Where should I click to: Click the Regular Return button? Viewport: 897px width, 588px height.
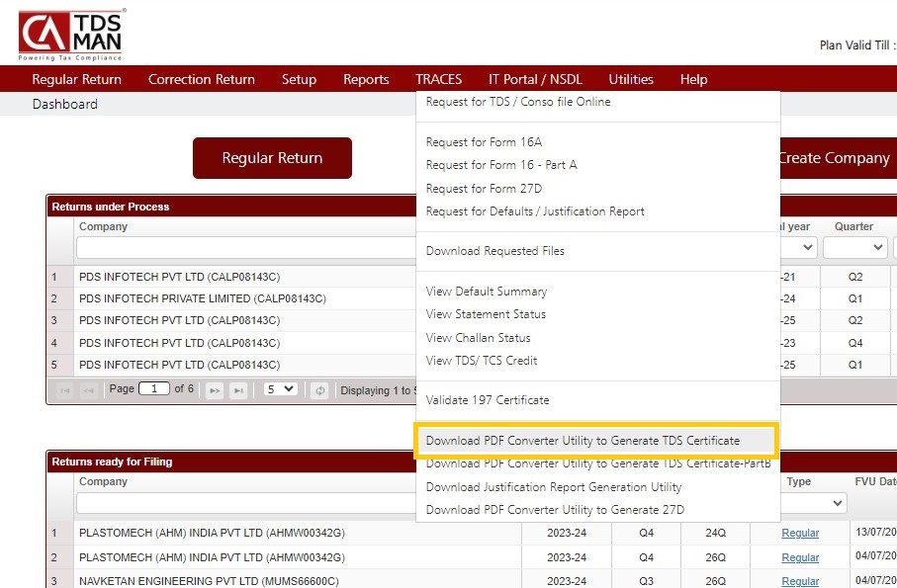(x=272, y=157)
